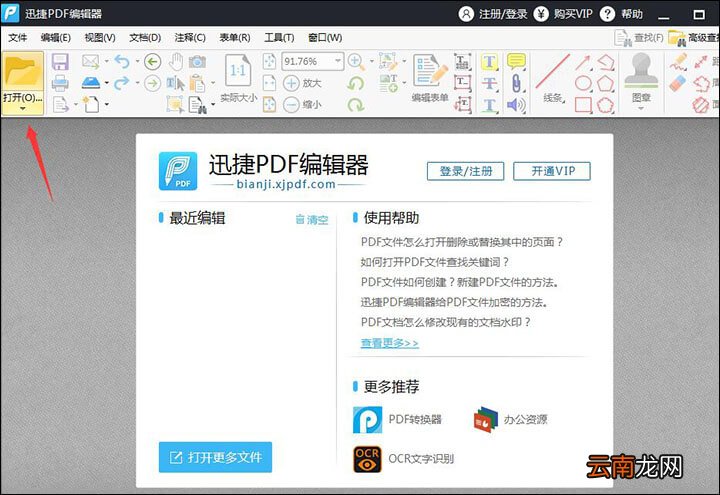The image size is (720, 495).
Task: Click the Print icon
Action: [x=60, y=83]
